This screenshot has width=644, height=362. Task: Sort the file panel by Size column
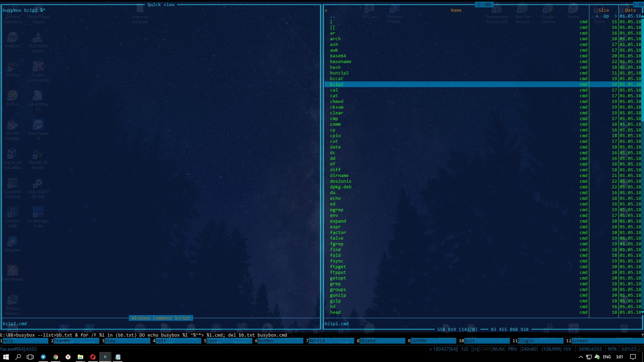tap(604, 10)
